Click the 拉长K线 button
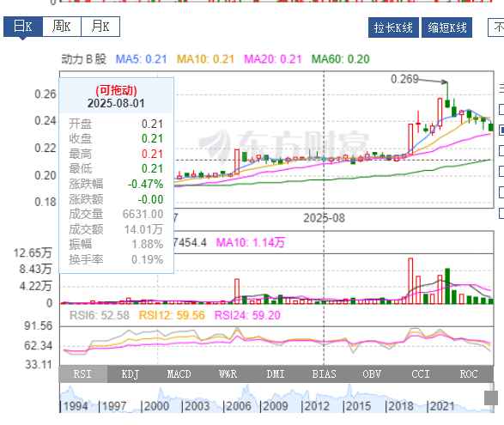Screen dimensions: 504x425 coord(393,27)
